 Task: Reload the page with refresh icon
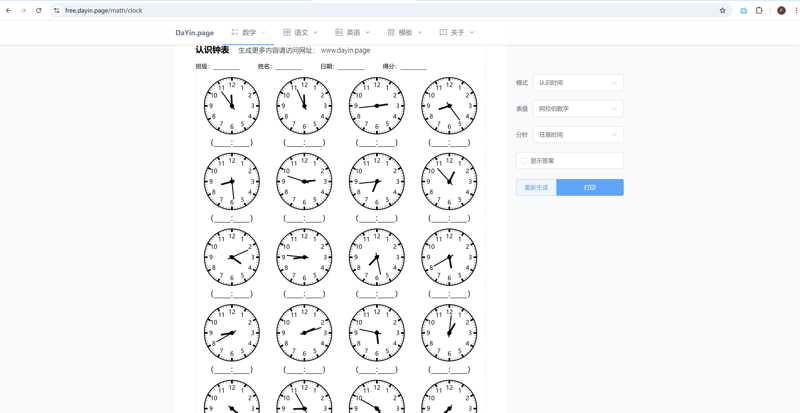tap(39, 11)
